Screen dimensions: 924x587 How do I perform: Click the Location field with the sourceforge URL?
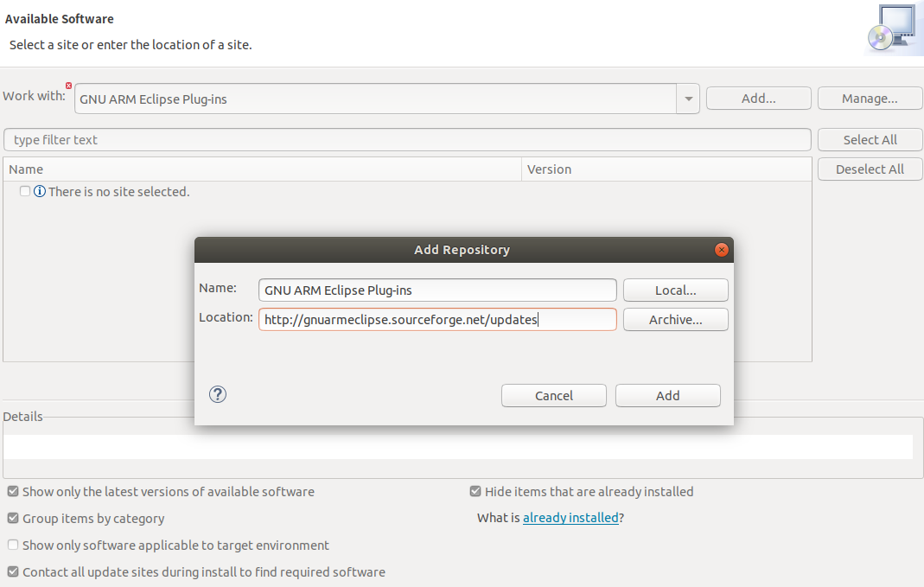pos(437,319)
